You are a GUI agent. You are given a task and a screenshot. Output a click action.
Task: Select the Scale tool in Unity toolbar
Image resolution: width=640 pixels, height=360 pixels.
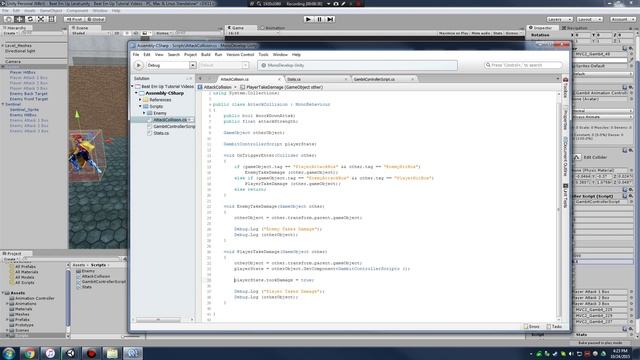(x=41, y=19)
